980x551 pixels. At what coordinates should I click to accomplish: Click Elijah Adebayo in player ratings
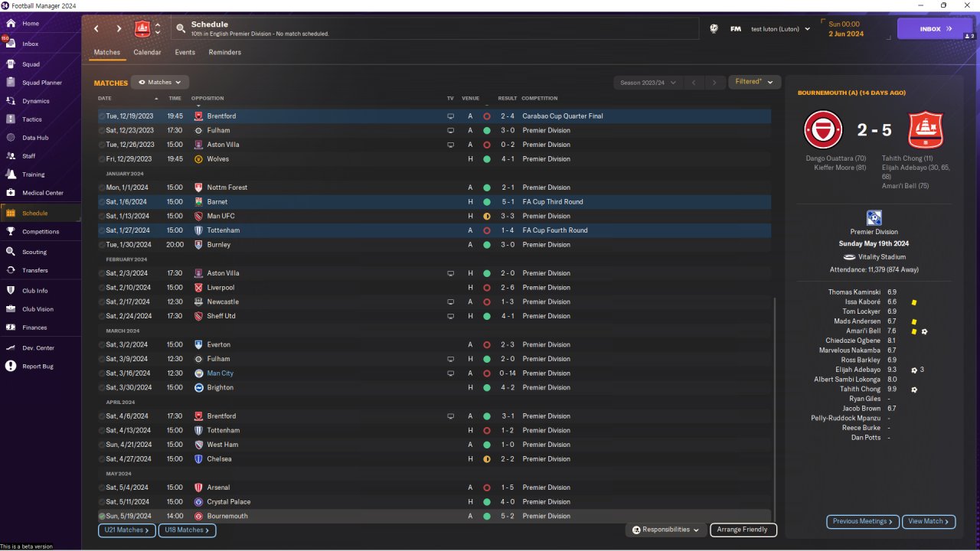(x=857, y=370)
